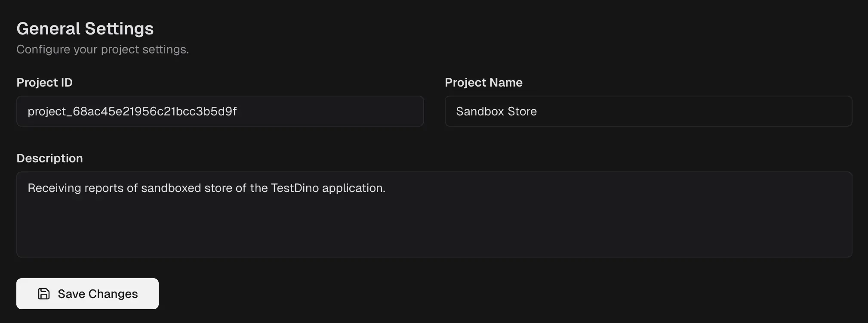Click the floppy disk save icon

44,294
